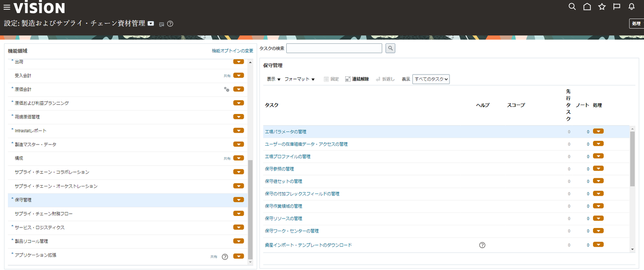The height and width of the screenshot is (270, 644).
Task: Open the 保守値セットの管理 task link
Action: (x=284, y=181)
